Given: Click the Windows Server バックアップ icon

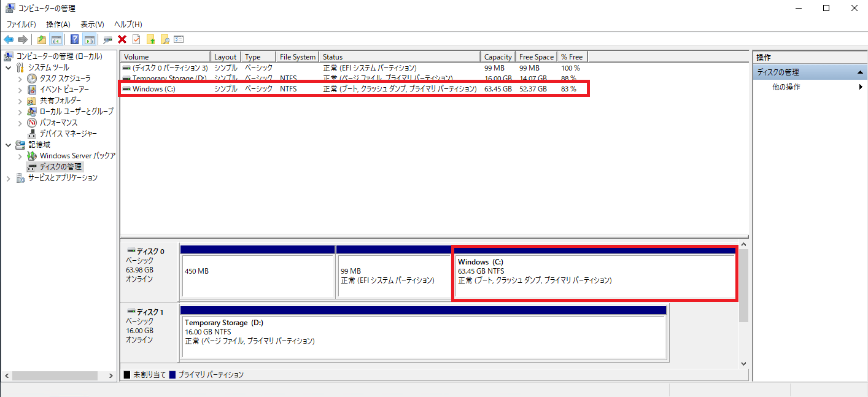Looking at the screenshot, I should tap(32, 155).
